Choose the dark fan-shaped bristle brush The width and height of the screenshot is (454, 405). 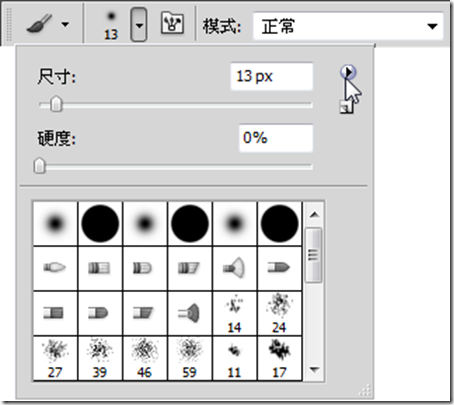(190, 313)
